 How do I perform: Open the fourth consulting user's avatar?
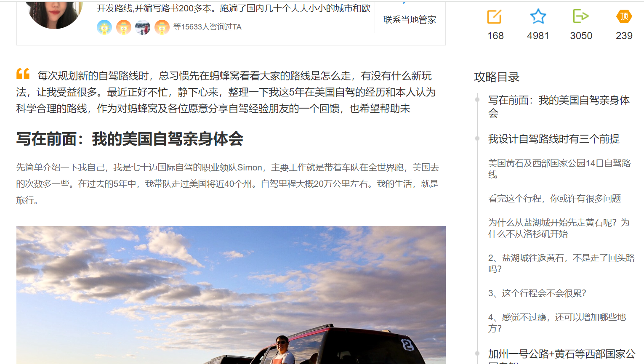(162, 27)
